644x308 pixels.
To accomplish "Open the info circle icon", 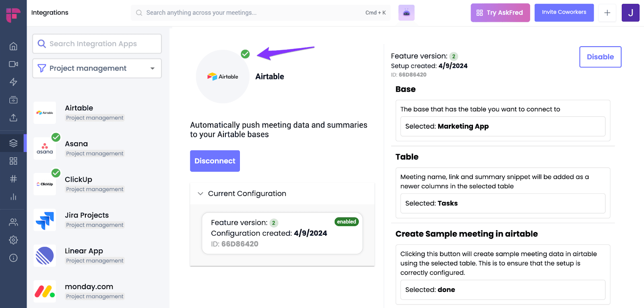I will 13,258.
